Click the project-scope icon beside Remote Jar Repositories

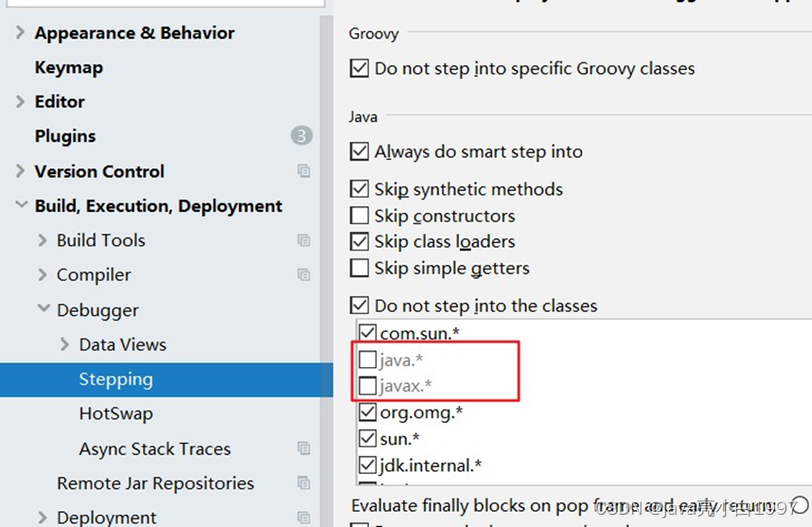(x=303, y=483)
